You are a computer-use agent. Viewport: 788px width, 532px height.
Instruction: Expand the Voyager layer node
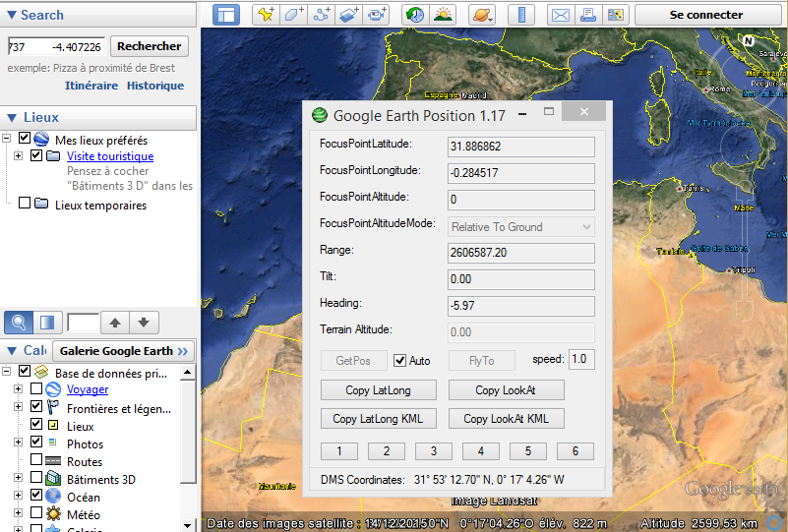pos(18,388)
